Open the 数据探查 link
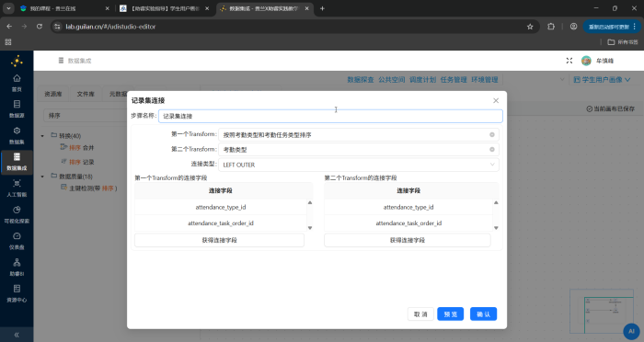 (x=361, y=80)
